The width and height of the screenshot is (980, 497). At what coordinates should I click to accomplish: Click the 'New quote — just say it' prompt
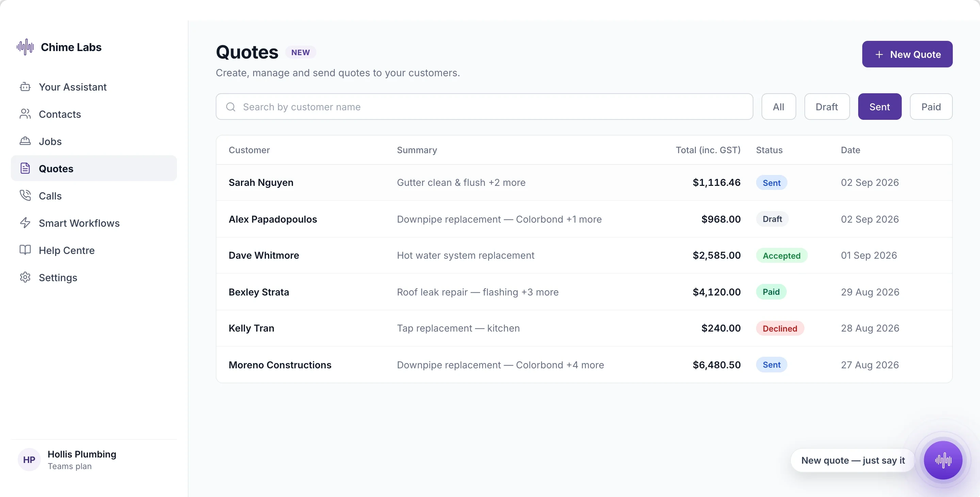point(852,460)
